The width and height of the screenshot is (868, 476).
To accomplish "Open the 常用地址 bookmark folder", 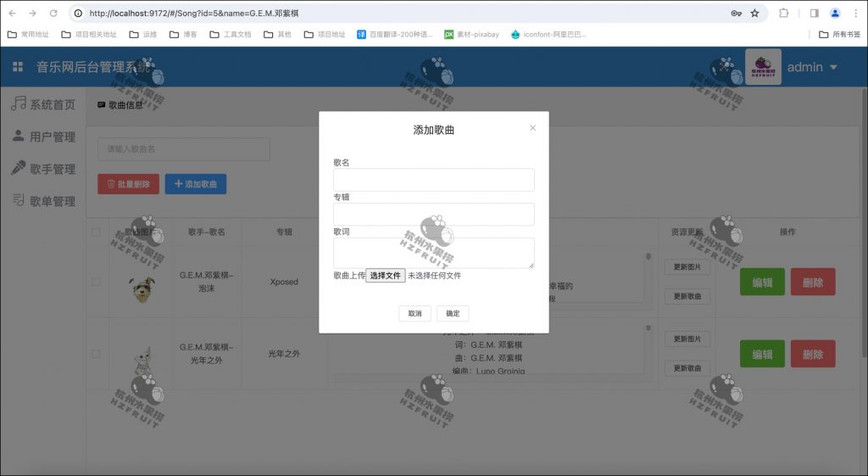I will point(28,34).
